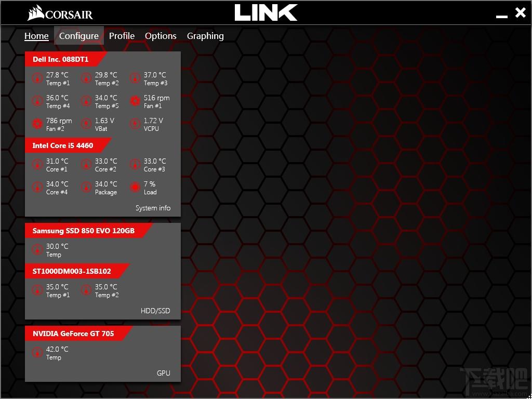This screenshot has width=532, height=399.
Task: Click the ST1000DM003-1SB102 header
Action: 76,271
